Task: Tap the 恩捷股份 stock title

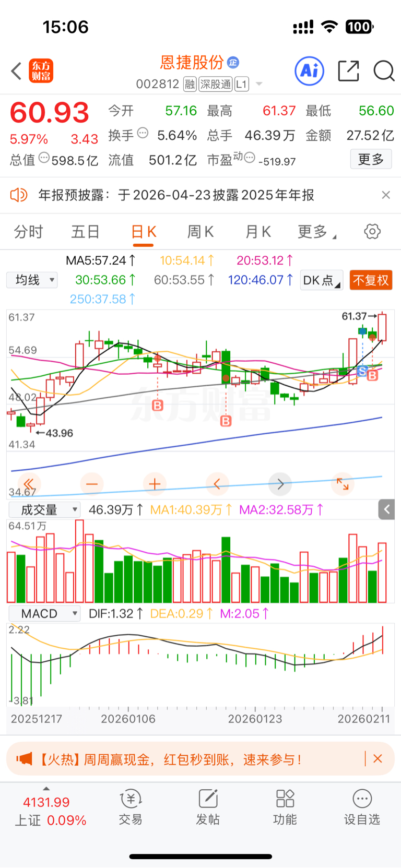Action: point(192,63)
